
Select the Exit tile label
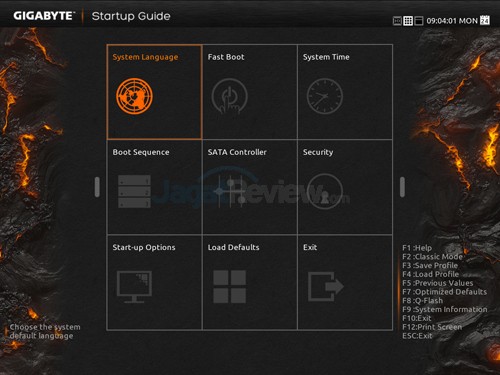tap(310, 247)
